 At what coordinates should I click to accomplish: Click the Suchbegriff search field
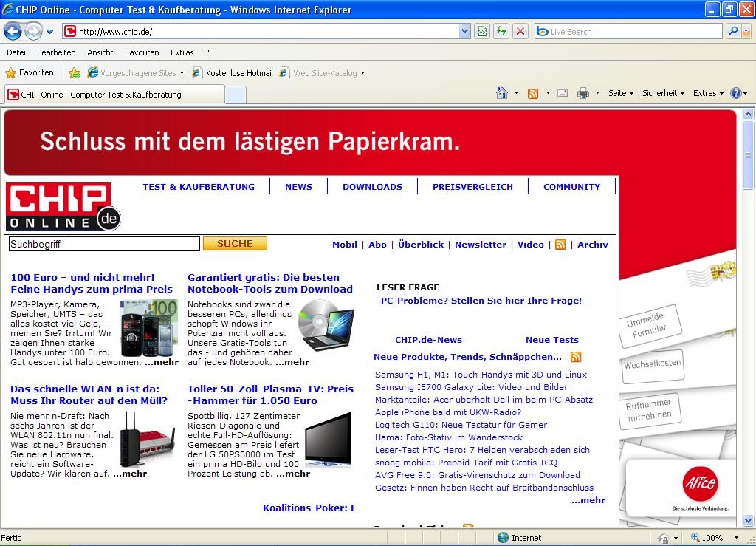tap(104, 244)
